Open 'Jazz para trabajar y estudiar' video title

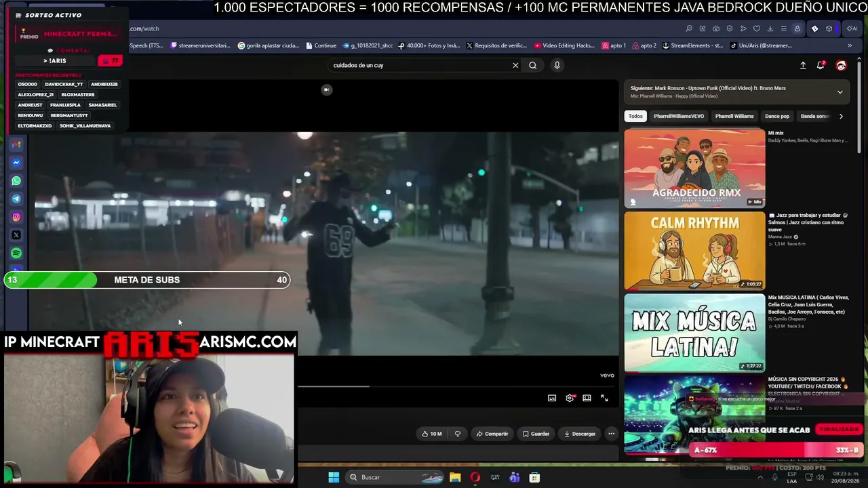(808, 222)
